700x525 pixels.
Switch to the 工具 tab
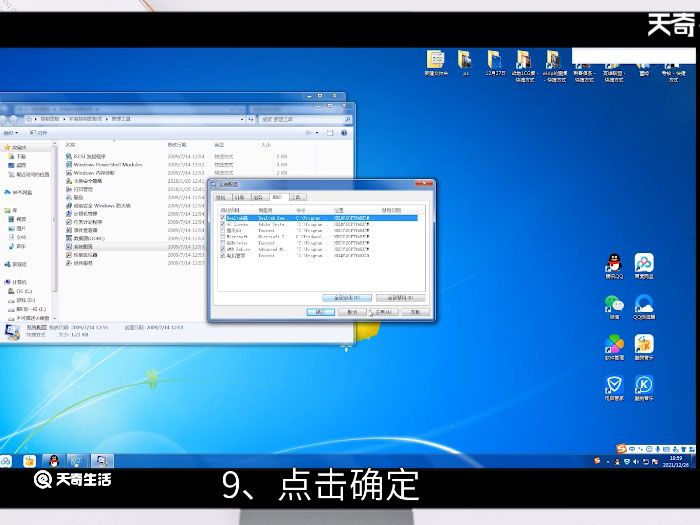point(296,197)
